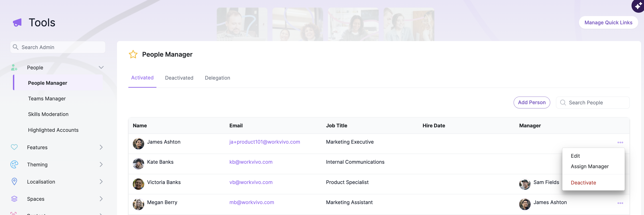644x215 pixels.
Task: Click the Add Person button
Action: point(531,102)
